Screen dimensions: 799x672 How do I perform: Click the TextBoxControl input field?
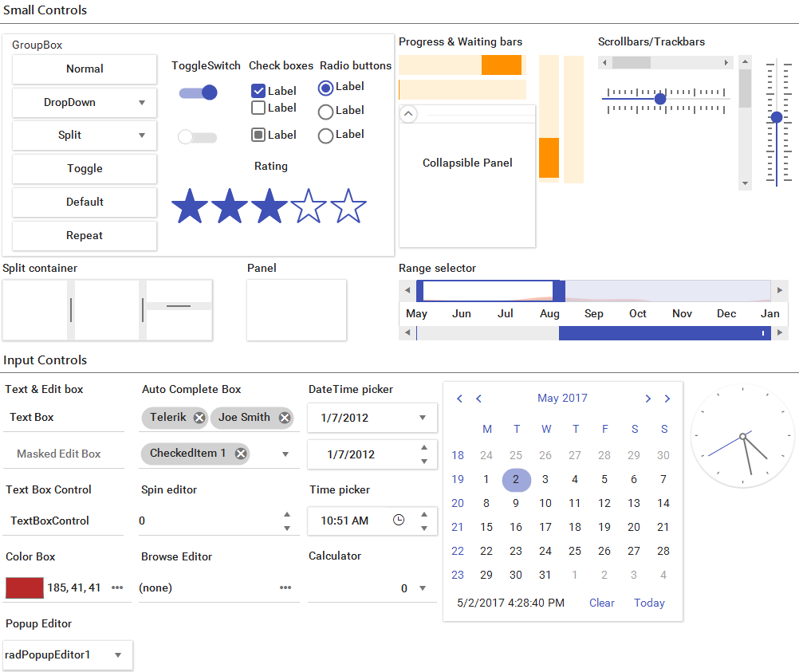click(x=64, y=521)
